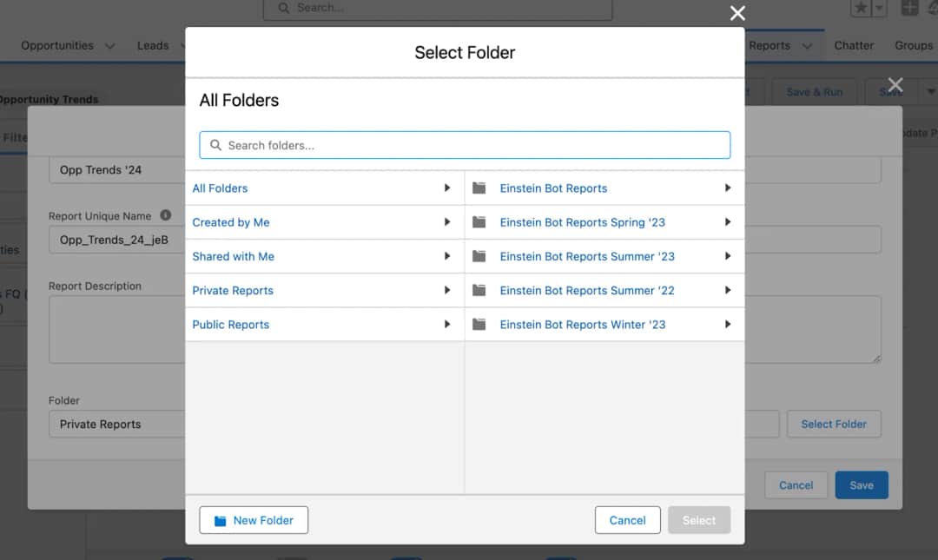Open Public Reports folder list
The width and height of the screenshot is (938, 560).
pyautogui.click(x=325, y=324)
